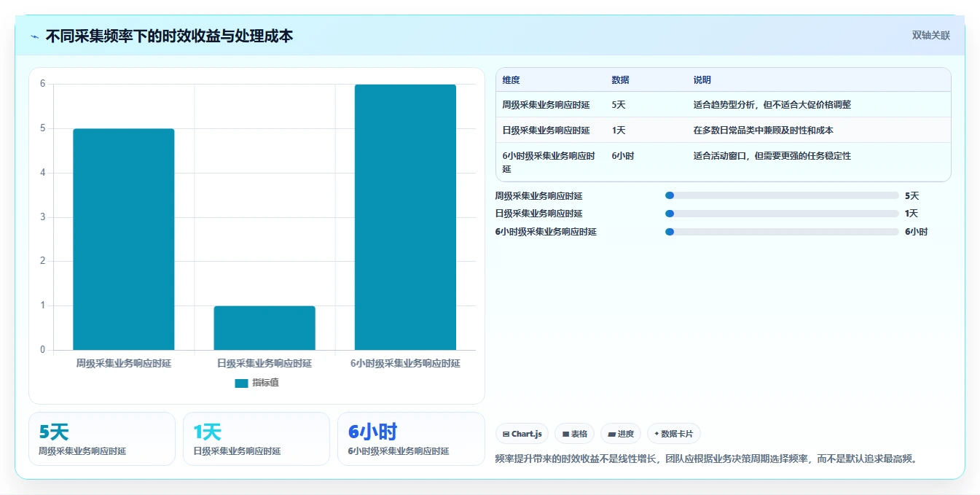Click the 说明 column header

click(x=702, y=80)
